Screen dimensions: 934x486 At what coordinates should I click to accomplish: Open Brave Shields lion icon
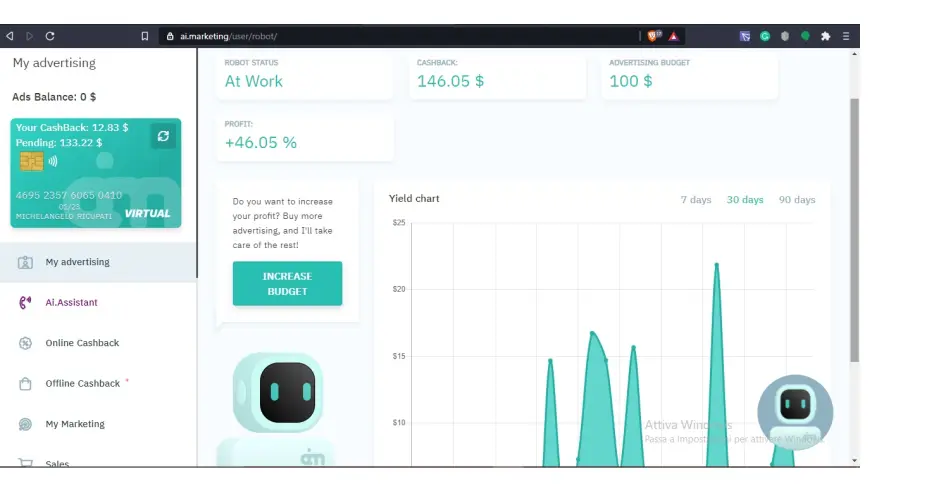click(x=654, y=36)
